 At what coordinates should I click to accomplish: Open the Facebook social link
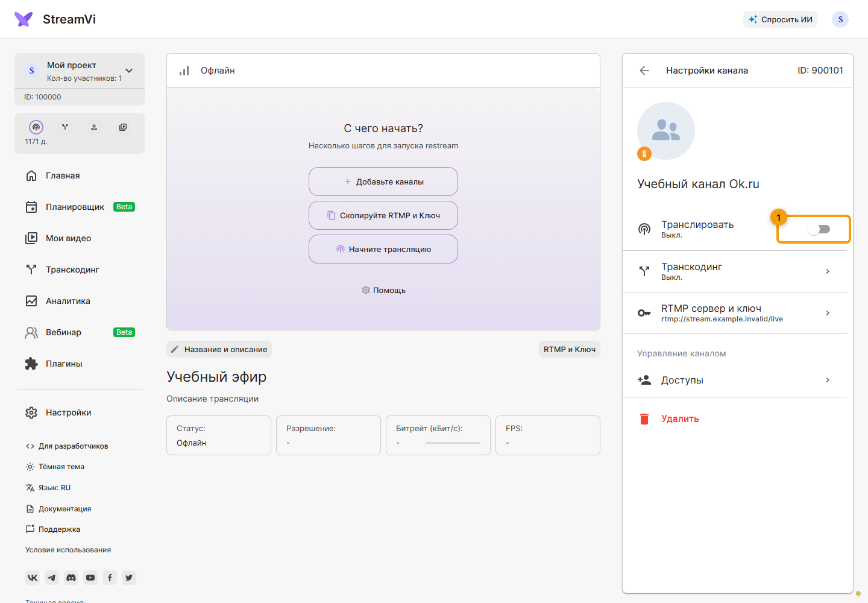click(110, 578)
